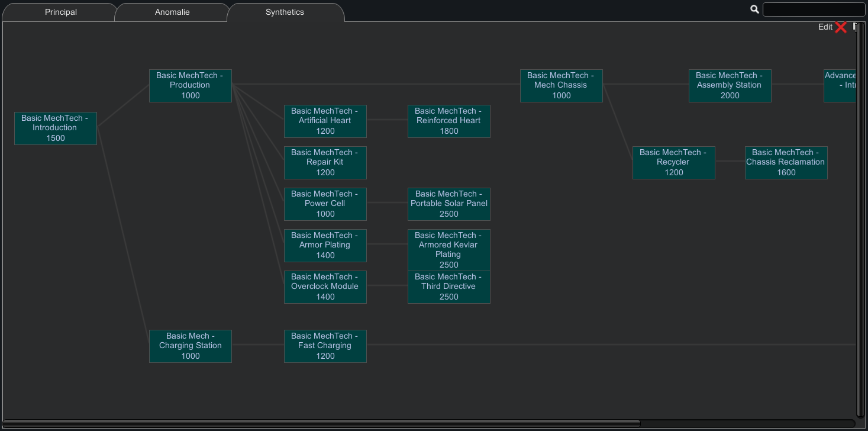Image resolution: width=868 pixels, height=431 pixels.
Task: Open the Chassis Reclamation research node
Action: coord(786,162)
